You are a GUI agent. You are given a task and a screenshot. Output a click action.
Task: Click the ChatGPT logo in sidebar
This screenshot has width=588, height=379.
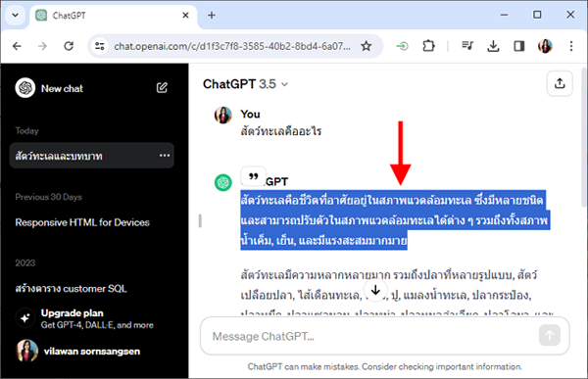pyautogui.click(x=25, y=88)
